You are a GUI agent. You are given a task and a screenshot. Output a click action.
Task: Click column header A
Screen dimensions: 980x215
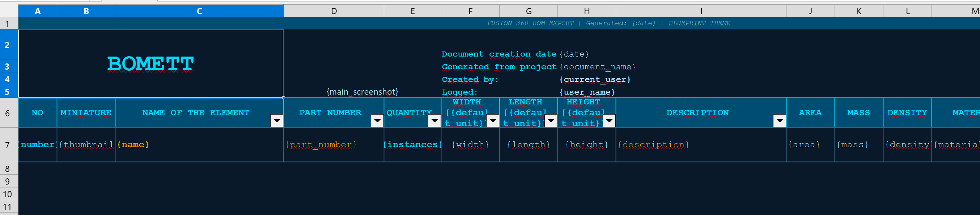[38, 11]
